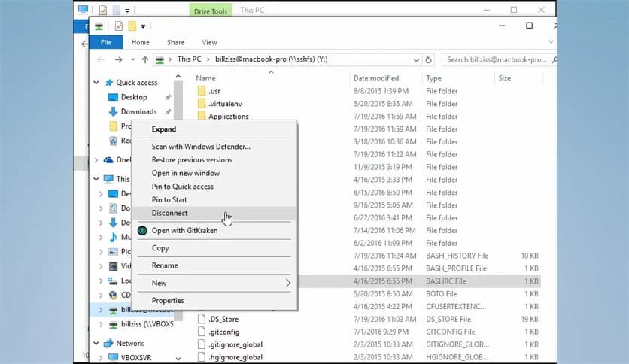Expand the ribbon with the chevron
Image resolution: width=629 pixels, height=364 pixels.
tap(551, 41)
